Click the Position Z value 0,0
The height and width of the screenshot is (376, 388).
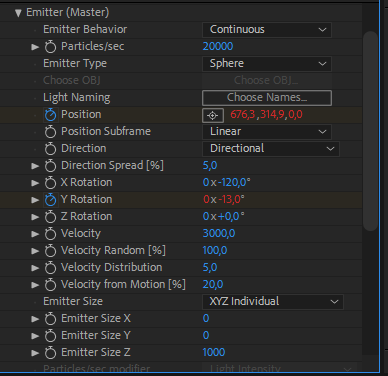point(296,115)
